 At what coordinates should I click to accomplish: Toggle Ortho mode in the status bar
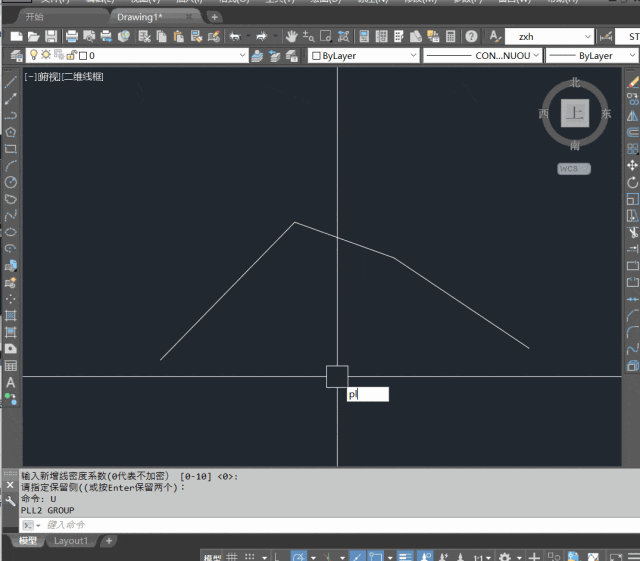[x=277, y=557]
